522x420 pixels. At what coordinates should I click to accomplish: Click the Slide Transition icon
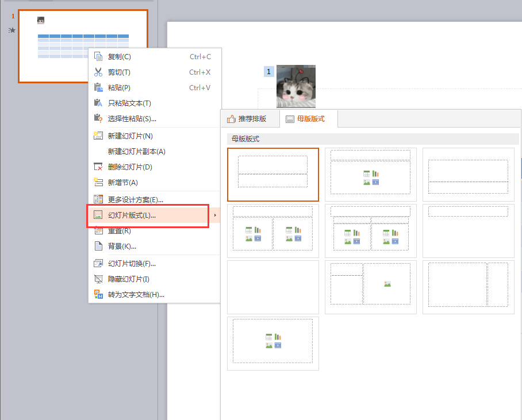(x=98, y=264)
